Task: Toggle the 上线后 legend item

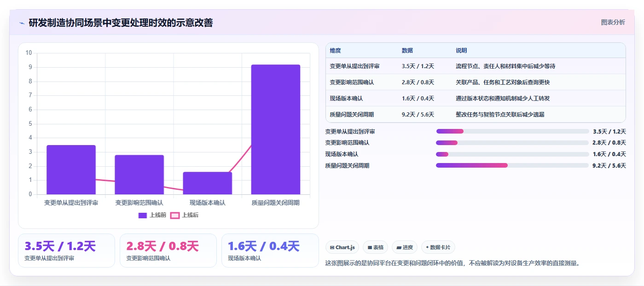Action: pyautogui.click(x=185, y=215)
